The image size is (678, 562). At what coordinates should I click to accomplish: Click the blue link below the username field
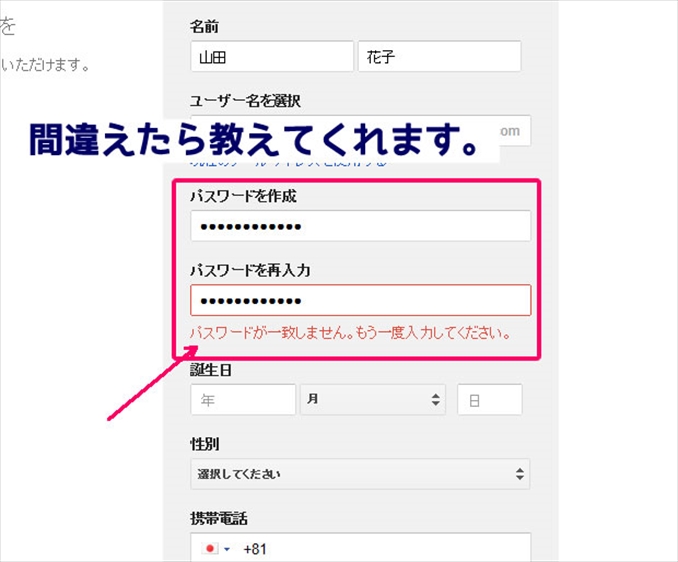(x=288, y=162)
